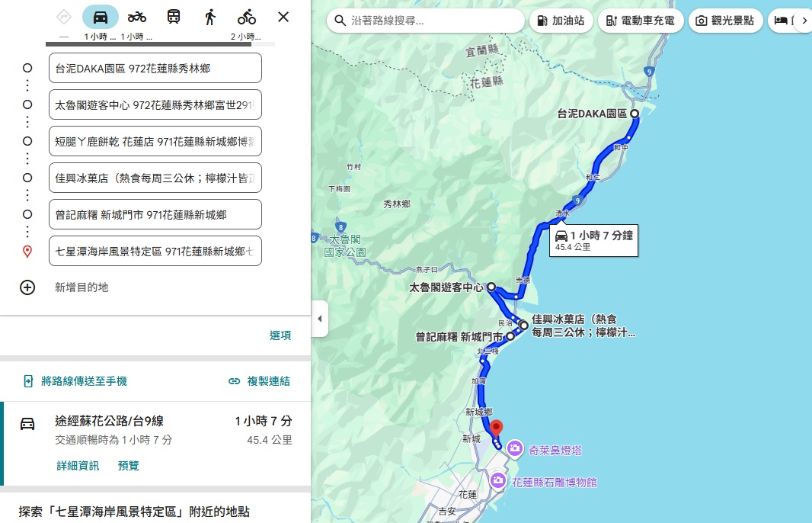
Task: Select best travel mode diamond icon
Action: click(64, 17)
